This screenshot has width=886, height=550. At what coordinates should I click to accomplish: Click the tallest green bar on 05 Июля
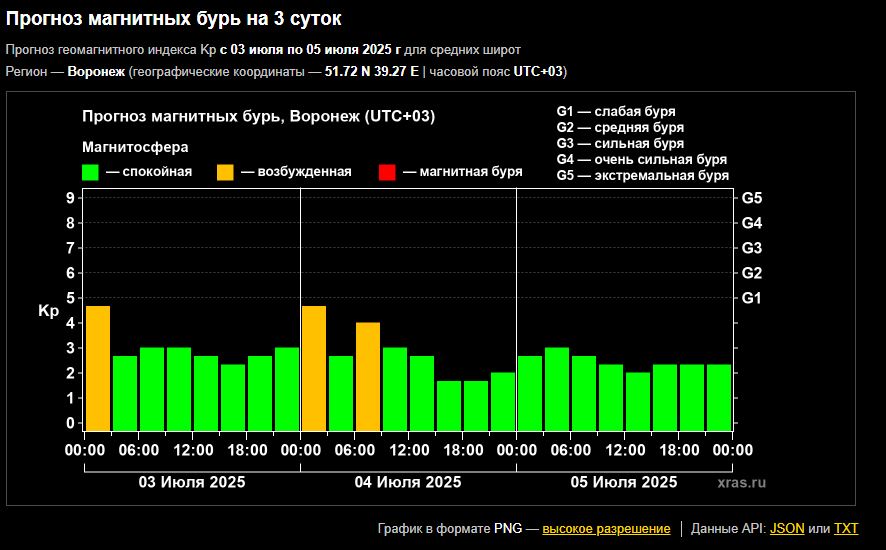557,389
